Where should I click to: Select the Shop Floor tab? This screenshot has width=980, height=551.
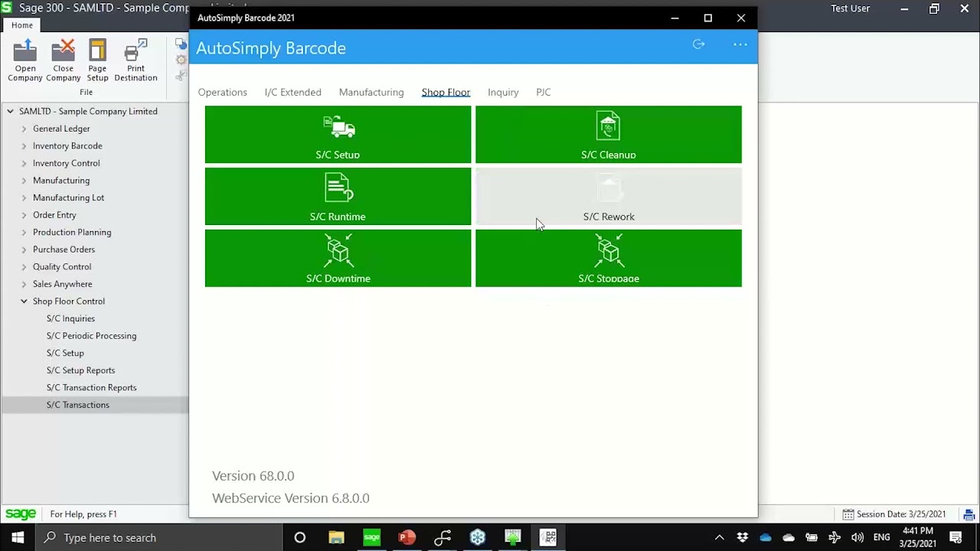446,92
